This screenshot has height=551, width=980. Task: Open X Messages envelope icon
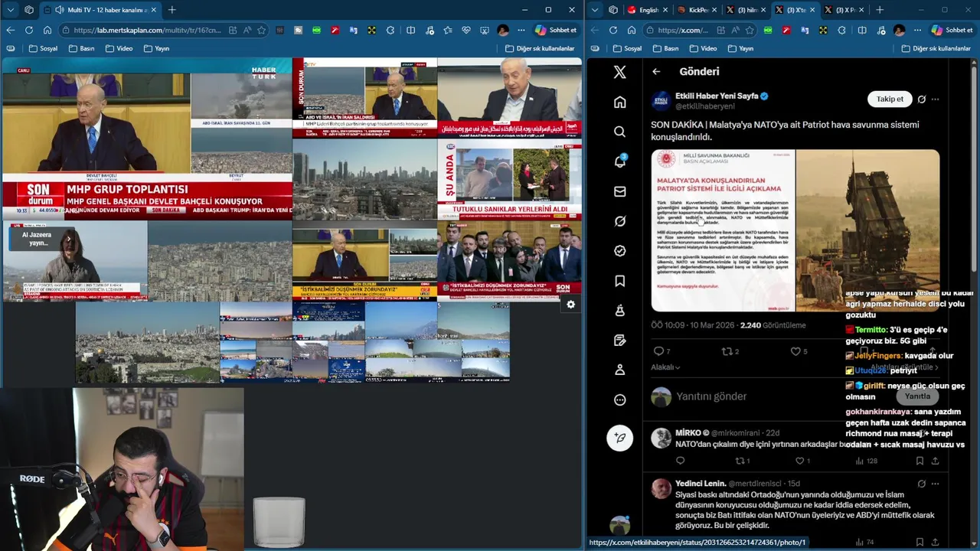tap(620, 191)
